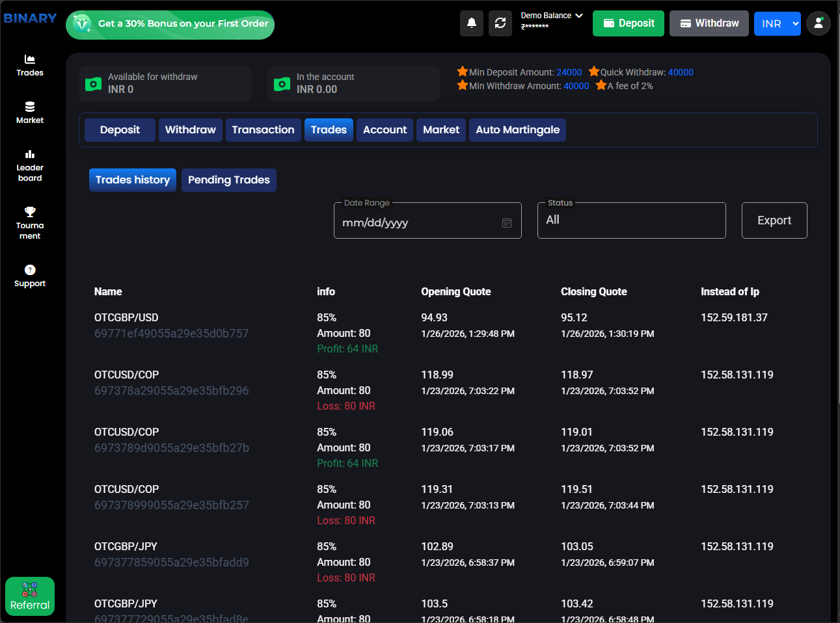Screen dimensions: 840x623
Task: Open Market in the left sidebar
Action: pos(30,113)
